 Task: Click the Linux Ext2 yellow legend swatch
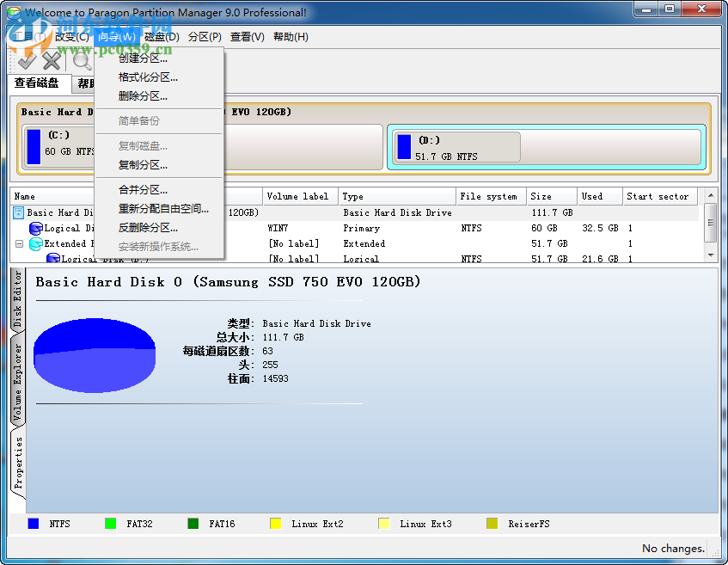coord(276,524)
